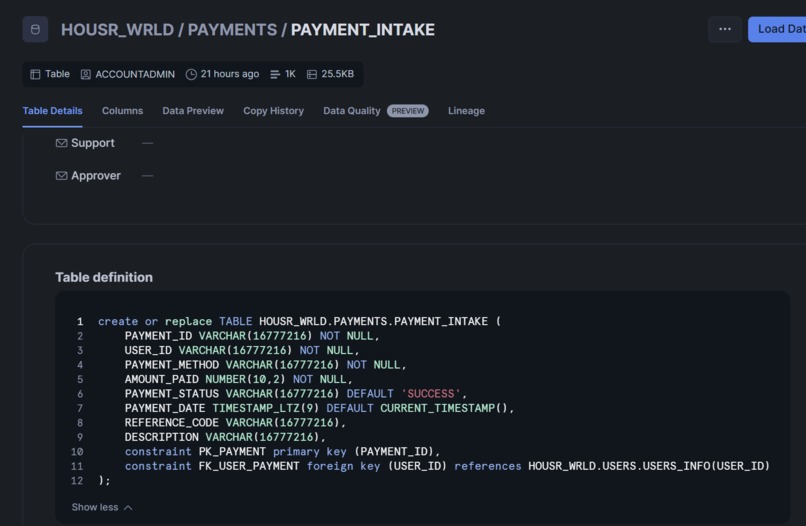Click the Support envelope icon
The width and height of the screenshot is (806, 526).
[61, 143]
